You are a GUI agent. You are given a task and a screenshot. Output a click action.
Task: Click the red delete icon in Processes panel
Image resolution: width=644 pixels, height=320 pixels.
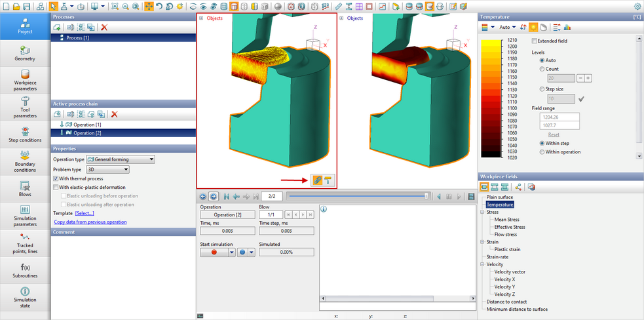[x=104, y=27]
